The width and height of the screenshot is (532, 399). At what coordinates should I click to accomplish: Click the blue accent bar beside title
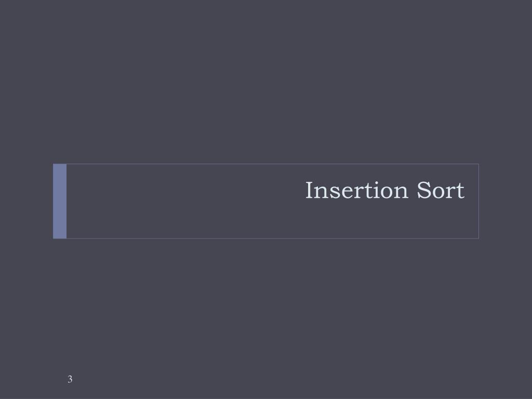pyautogui.click(x=60, y=201)
